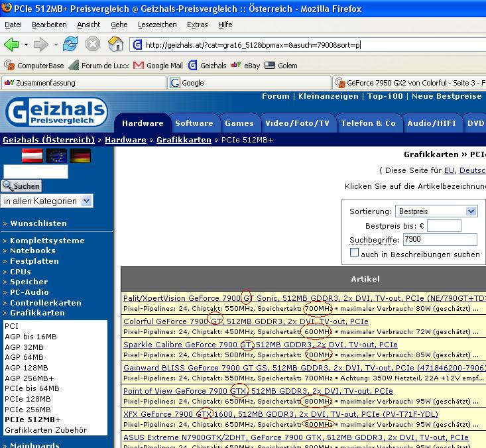Click Suchbegriffe field containing 7900
The height and width of the screenshot is (448, 486).
pyautogui.click(x=440, y=239)
